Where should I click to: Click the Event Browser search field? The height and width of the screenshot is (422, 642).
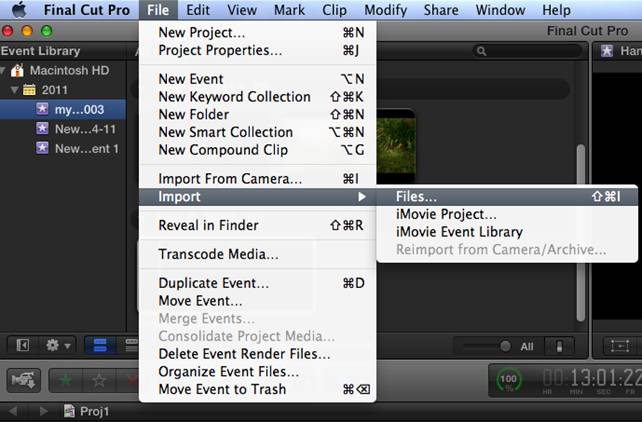click(527, 51)
